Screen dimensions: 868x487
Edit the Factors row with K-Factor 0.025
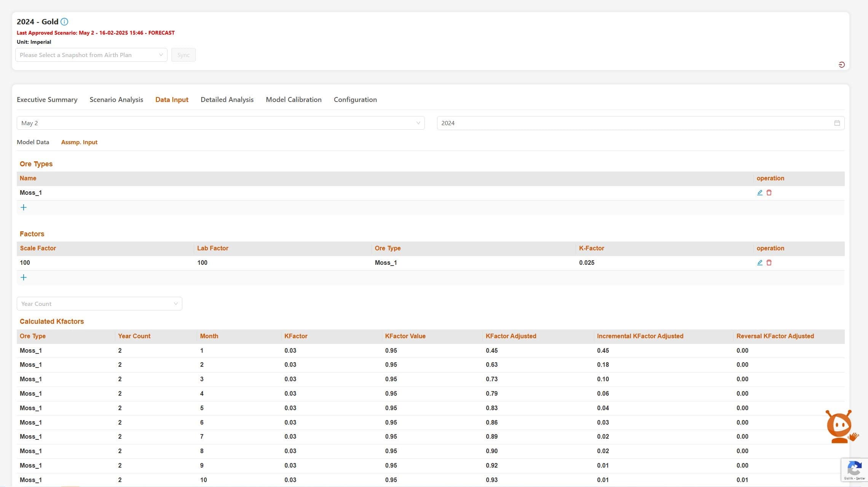coord(759,263)
